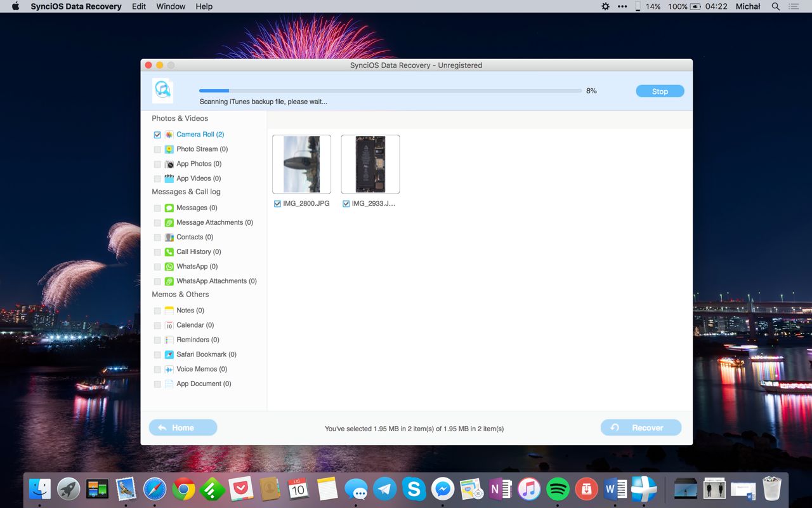Open Launchpad rocket in the Dock
Image resolution: width=812 pixels, height=508 pixels.
[x=69, y=489]
